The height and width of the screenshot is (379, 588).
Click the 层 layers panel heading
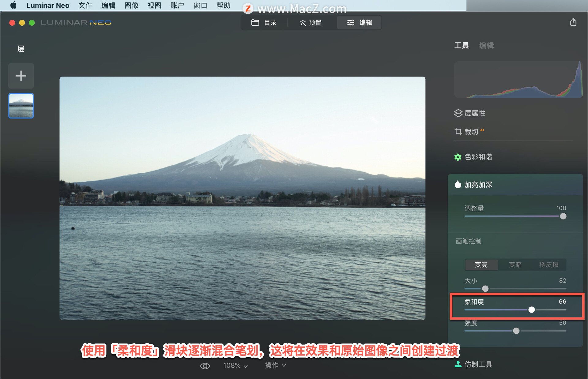click(21, 49)
